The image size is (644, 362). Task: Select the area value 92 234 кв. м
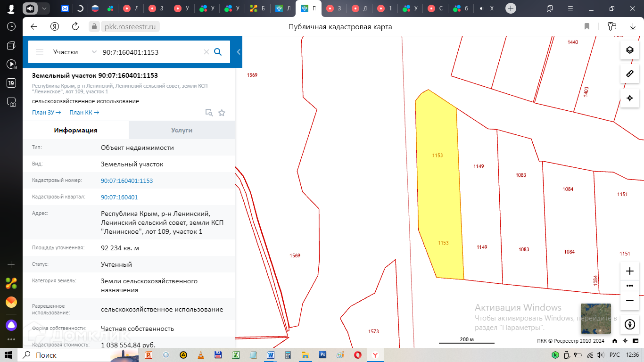120,248
